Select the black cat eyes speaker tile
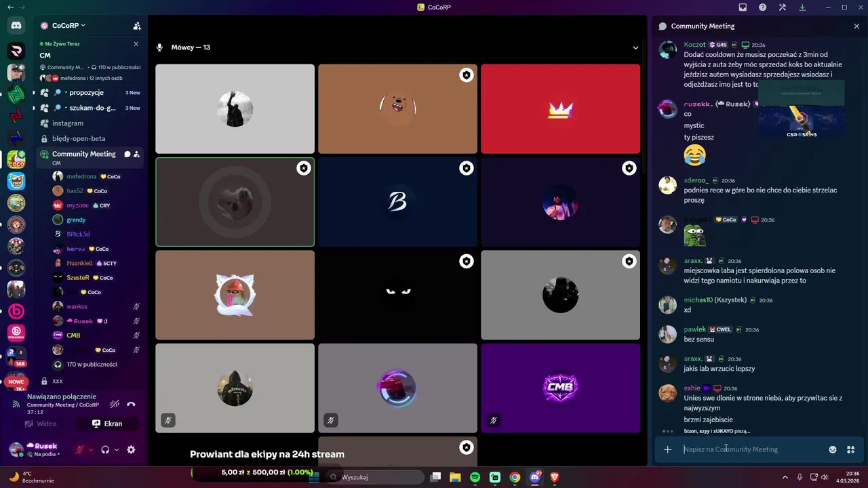Screen dimensions: 868x488 [397, 295]
